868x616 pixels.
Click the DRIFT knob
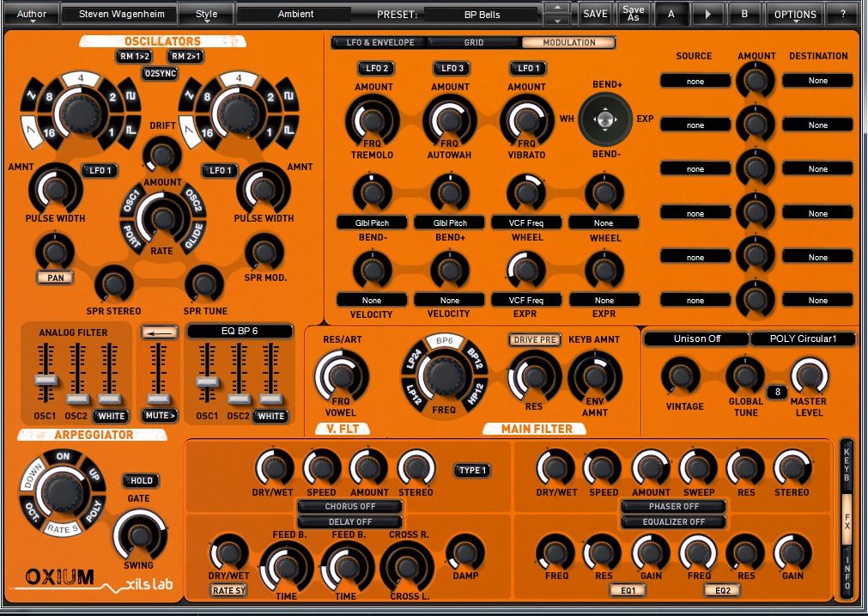(x=161, y=154)
